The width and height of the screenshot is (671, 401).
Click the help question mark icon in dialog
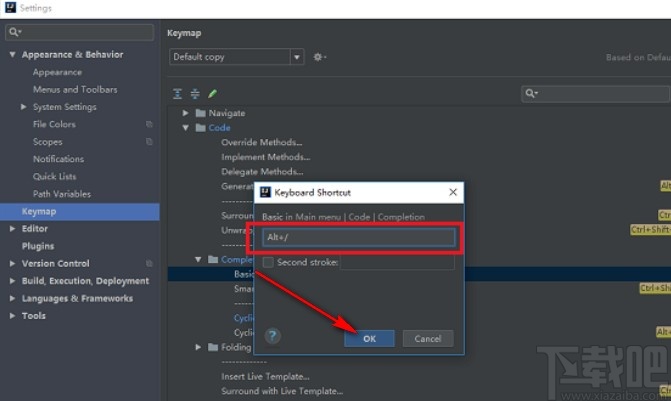(x=273, y=338)
